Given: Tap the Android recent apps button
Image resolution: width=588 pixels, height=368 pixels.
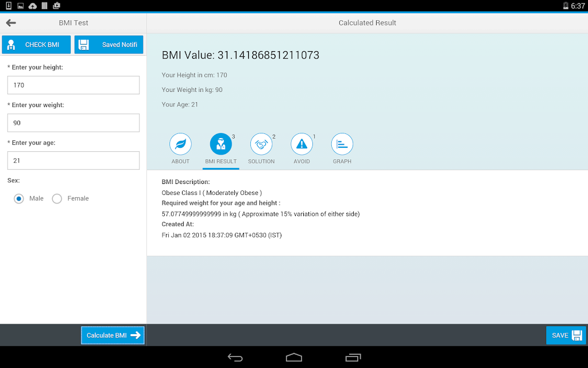Looking at the screenshot, I should tap(353, 358).
